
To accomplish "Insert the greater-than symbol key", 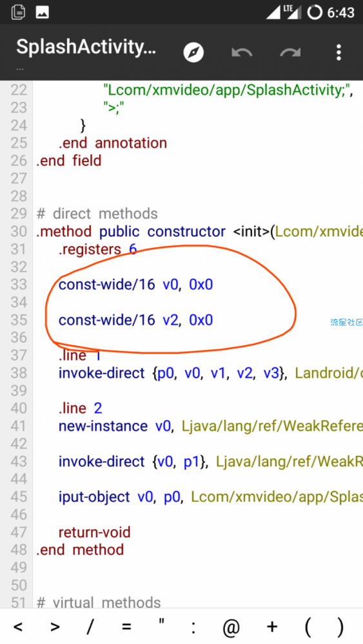I will (55, 627).
